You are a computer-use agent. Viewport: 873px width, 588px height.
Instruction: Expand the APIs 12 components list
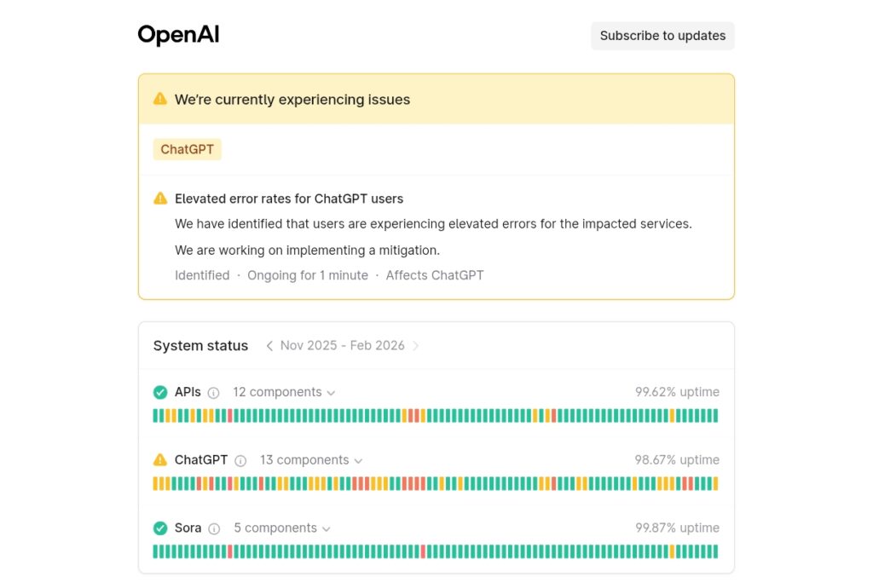click(x=284, y=392)
